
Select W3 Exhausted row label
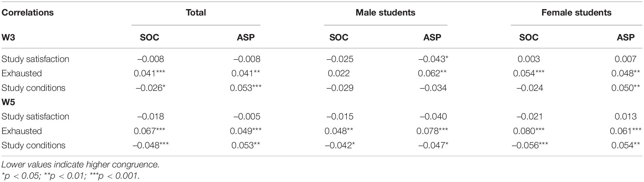(x=22, y=73)
